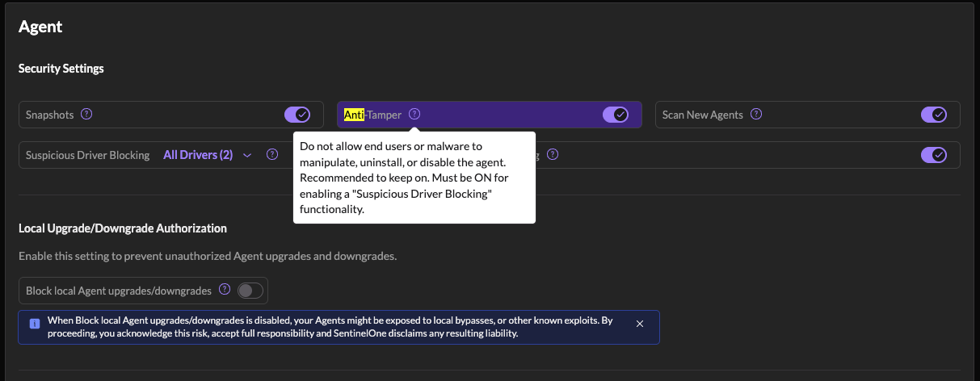Click the Security Settings heading
Viewport: 980px width, 381px height.
coord(61,69)
